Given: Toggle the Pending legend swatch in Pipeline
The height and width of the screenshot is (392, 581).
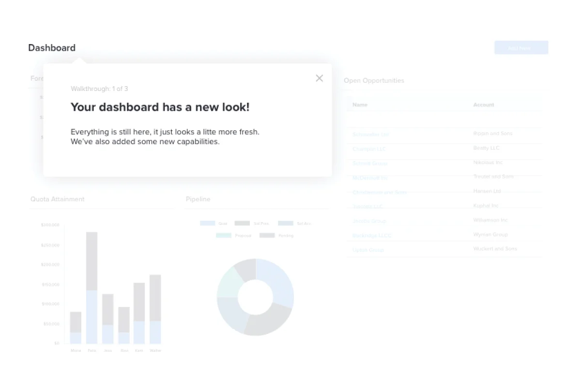Looking at the screenshot, I should [267, 236].
